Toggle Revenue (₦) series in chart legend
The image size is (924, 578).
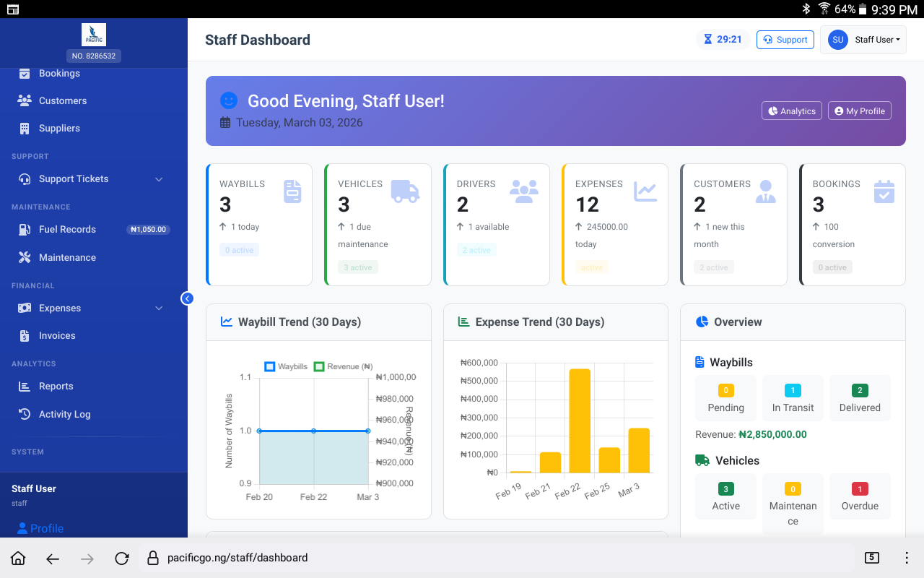tap(344, 366)
